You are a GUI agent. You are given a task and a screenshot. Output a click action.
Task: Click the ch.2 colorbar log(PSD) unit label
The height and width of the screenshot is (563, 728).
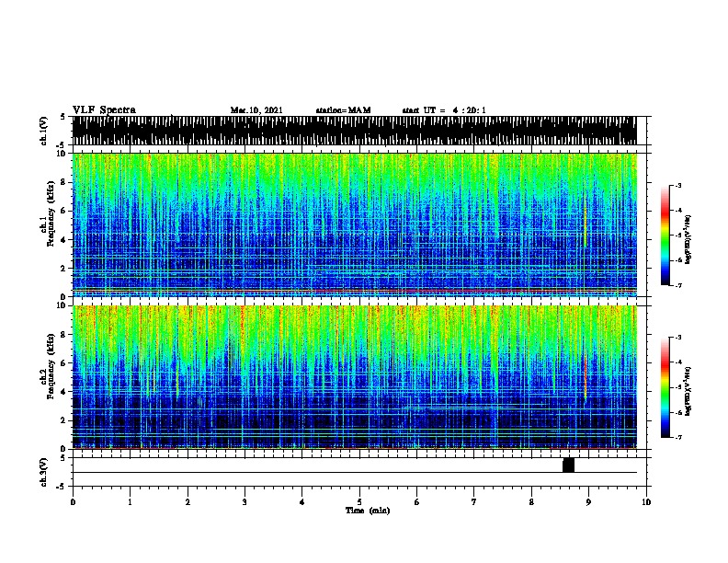point(688,391)
